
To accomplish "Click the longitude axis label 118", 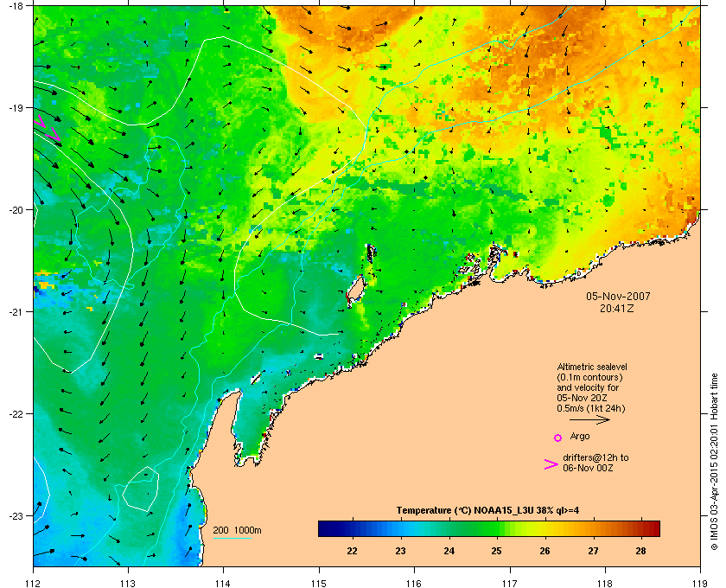I will point(605,584).
